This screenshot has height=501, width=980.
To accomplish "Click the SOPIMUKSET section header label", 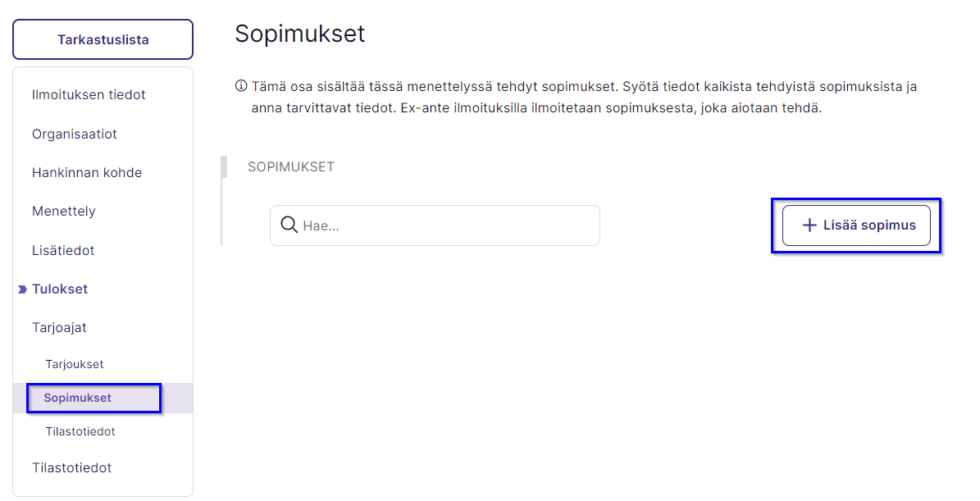I will point(291,166).
